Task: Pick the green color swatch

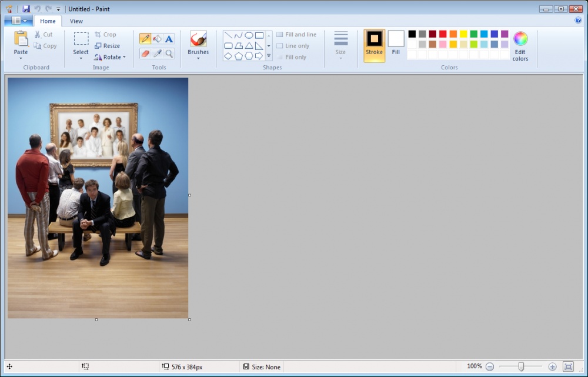Action: [x=473, y=34]
